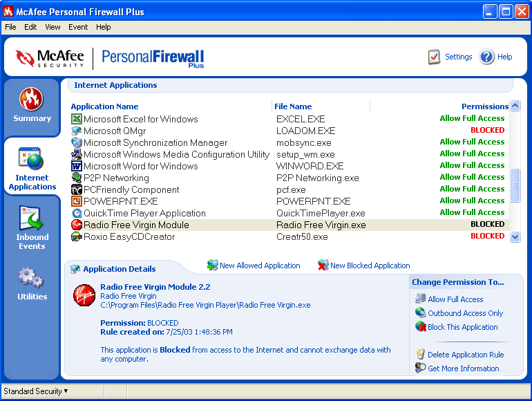The width and height of the screenshot is (532, 401).
Task: Click the Microsoft Excel application icon
Action: click(x=77, y=119)
